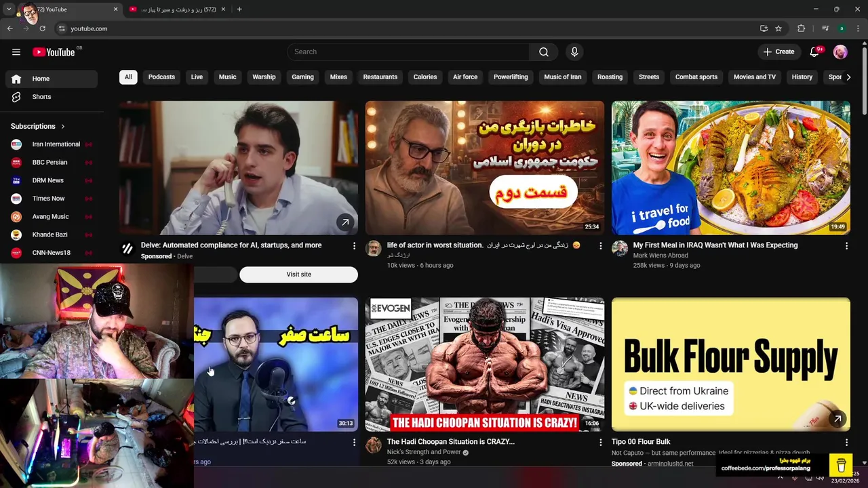868x488 pixels.
Task: Open Mark Wiens Abroad channel avatar
Action: [x=620, y=248]
